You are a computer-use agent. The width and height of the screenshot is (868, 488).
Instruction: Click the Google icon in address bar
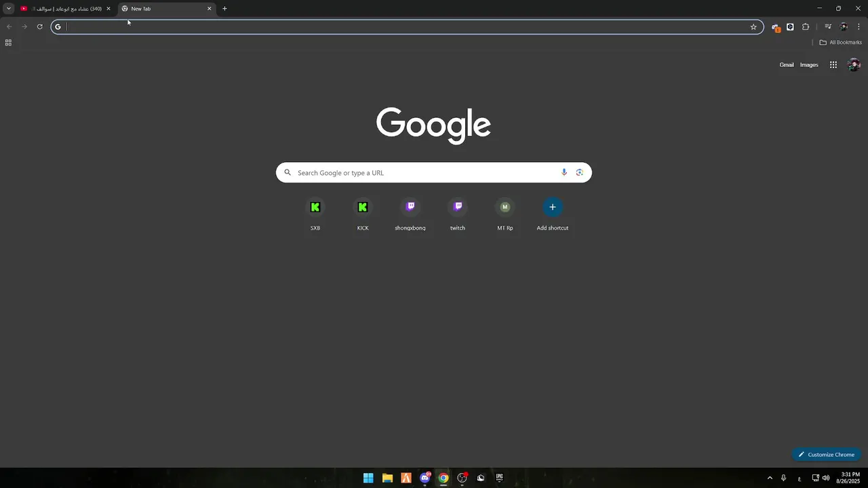(58, 27)
